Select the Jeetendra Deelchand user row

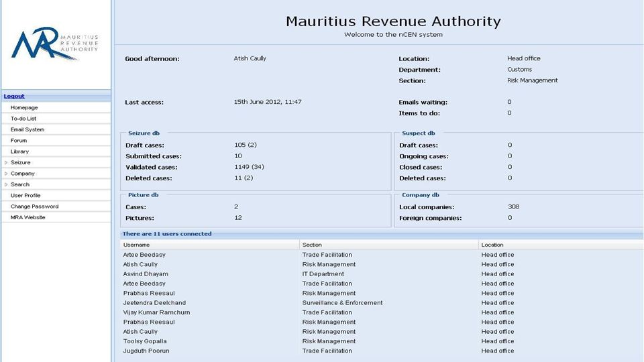382,303
